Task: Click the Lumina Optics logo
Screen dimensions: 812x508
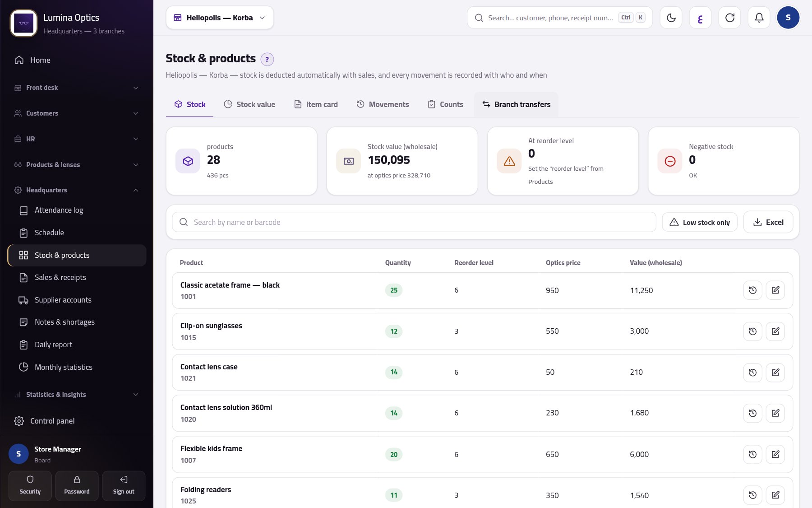Action: pyautogui.click(x=23, y=23)
